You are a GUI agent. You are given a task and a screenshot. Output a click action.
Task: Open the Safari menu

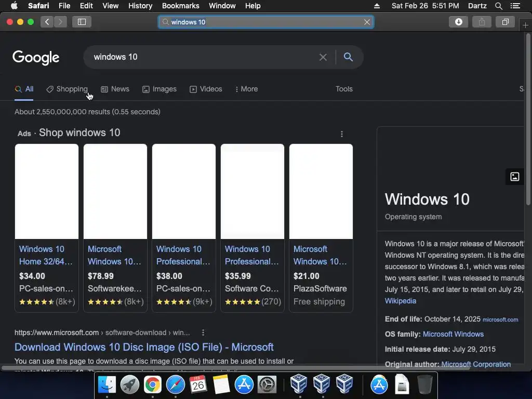click(x=38, y=6)
